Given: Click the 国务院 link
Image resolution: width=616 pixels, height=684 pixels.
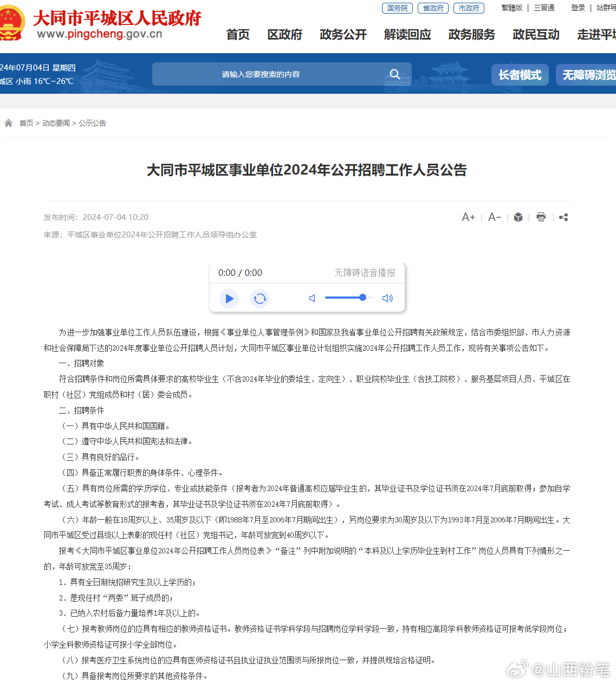Looking at the screenshot, I should click(398, 8).
